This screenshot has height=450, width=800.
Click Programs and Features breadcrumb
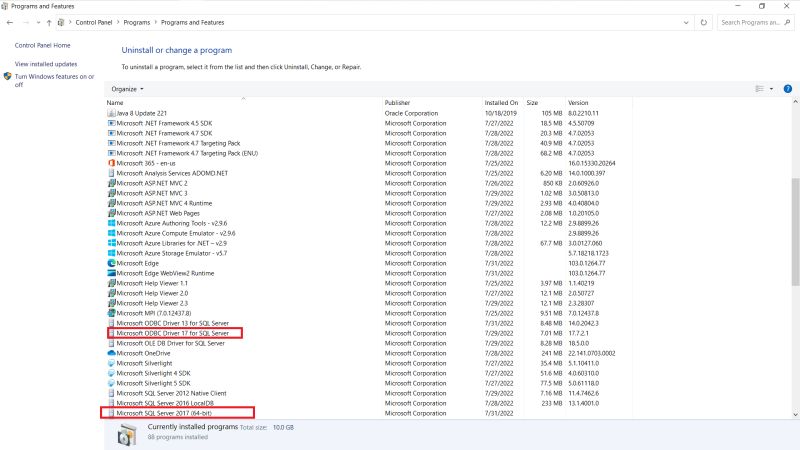point(192,22)
